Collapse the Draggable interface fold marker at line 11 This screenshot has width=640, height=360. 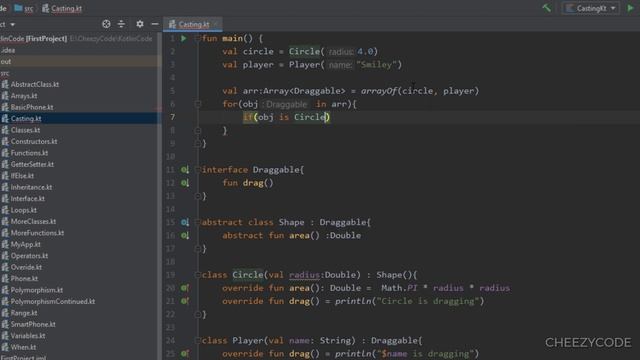click(198, 170)
